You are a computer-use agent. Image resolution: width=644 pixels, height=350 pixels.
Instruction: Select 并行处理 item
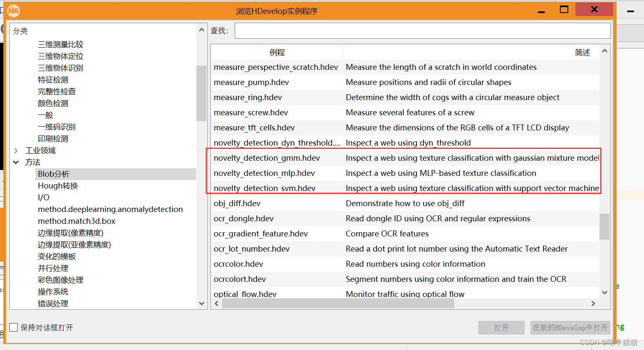pos(53,268)
